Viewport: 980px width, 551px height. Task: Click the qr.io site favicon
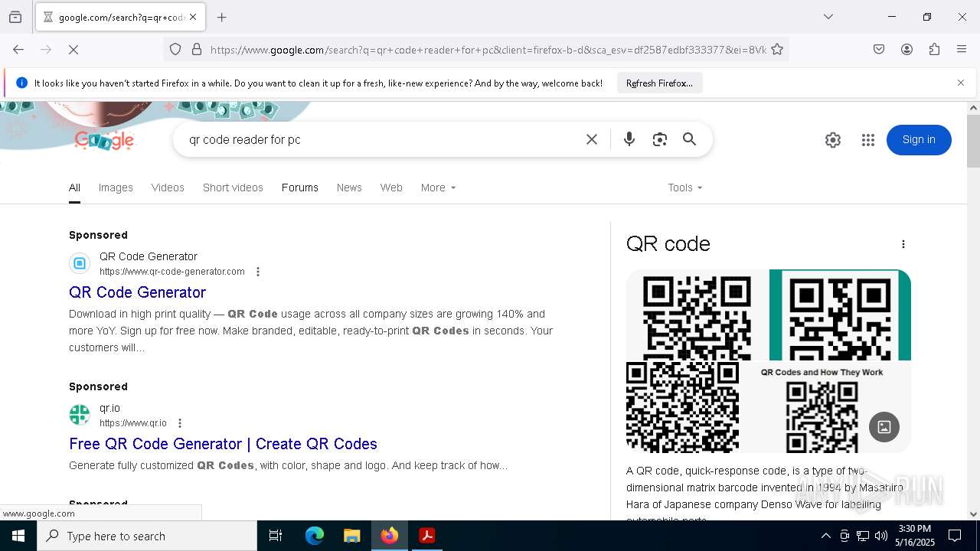click(x=80, y=415)
